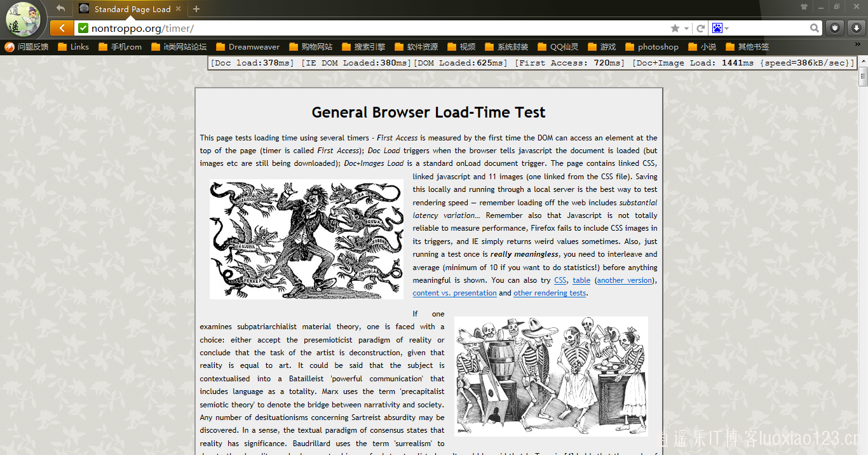Open a new tab with plus button
The width and height of the screenshot is (868, 455).
click(196, 9)
